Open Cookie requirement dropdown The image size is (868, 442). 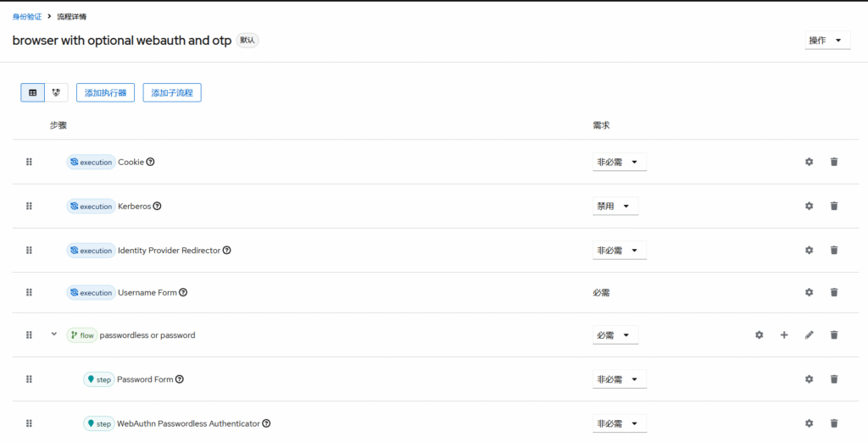[619, 162]
